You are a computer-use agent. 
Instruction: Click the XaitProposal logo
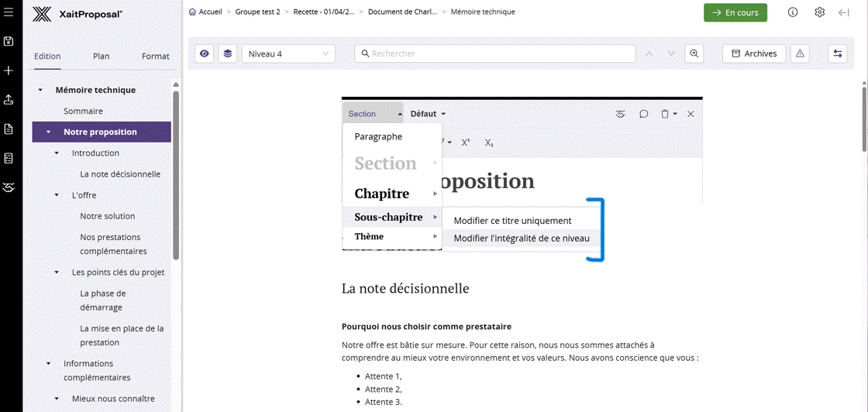point(77,14)
